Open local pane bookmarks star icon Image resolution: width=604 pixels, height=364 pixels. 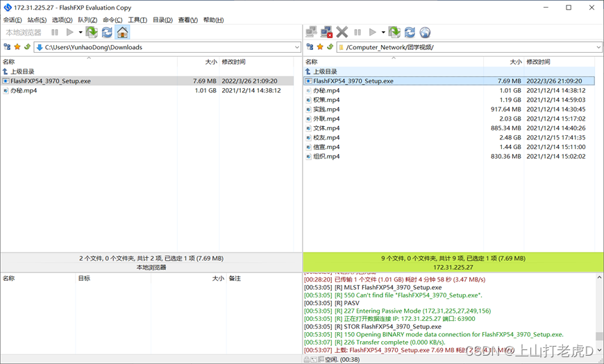point(17,47)
